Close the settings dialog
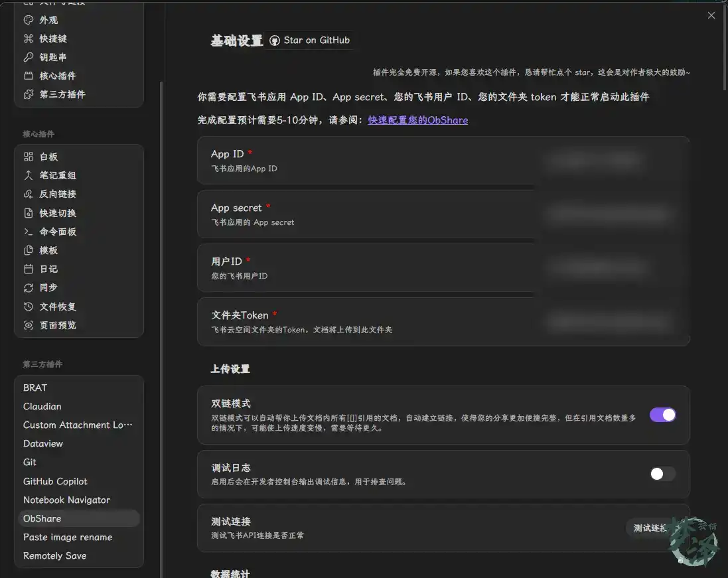Image resolution: width=728 pixels, height=578 pixels. (711, 15)
